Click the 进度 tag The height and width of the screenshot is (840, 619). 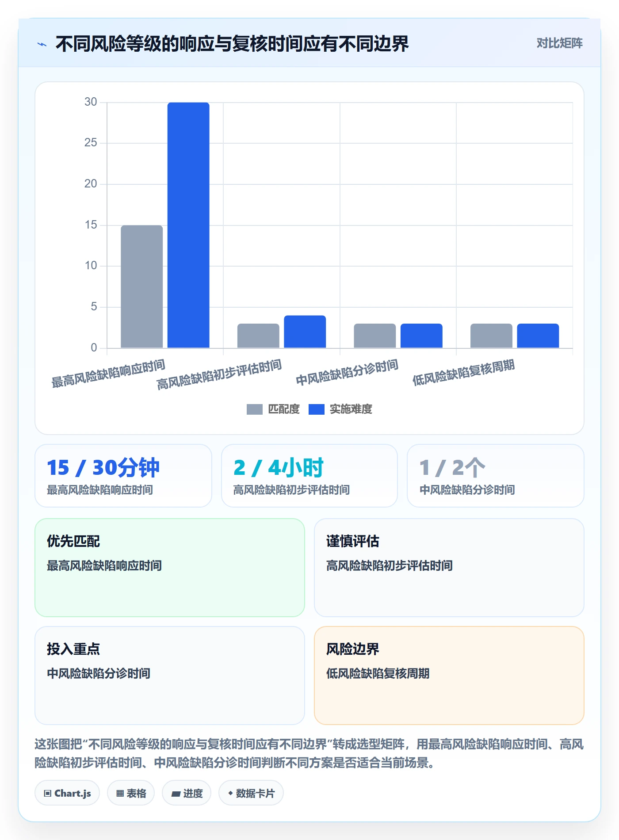(187, 793)
